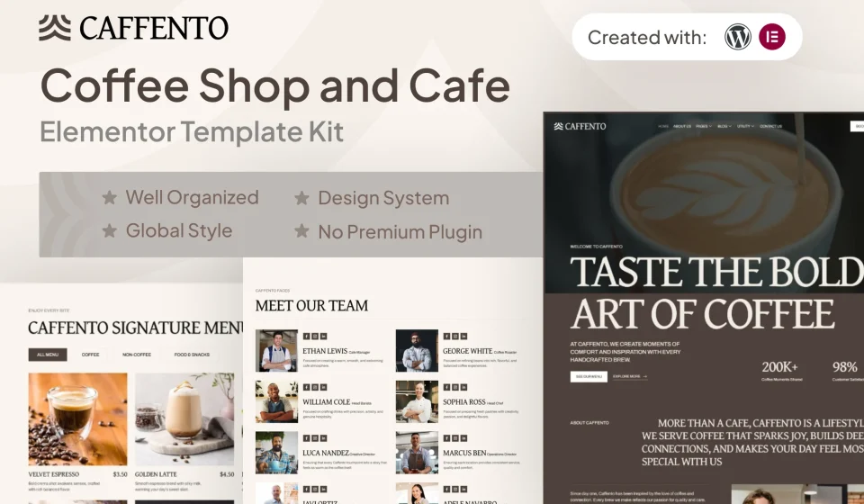Open George White's LinkedIn icon
The width and height of the screenshot is (864, 504).
coord(464,336)
